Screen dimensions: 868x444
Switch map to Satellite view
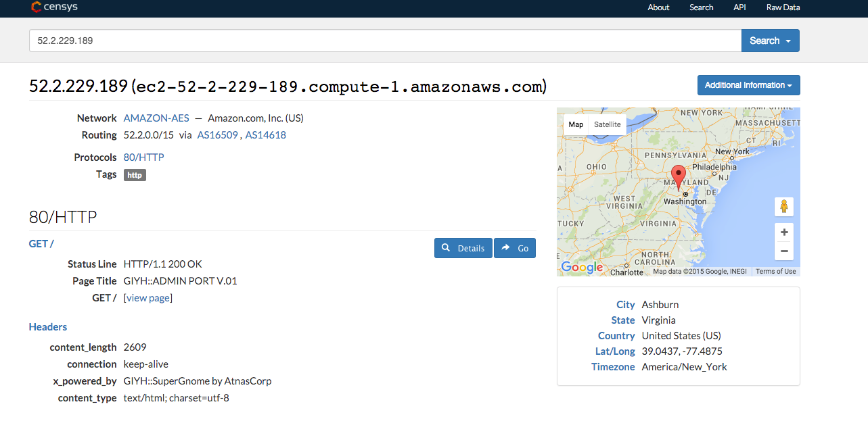pyautogui.click(x=608, y=124)
